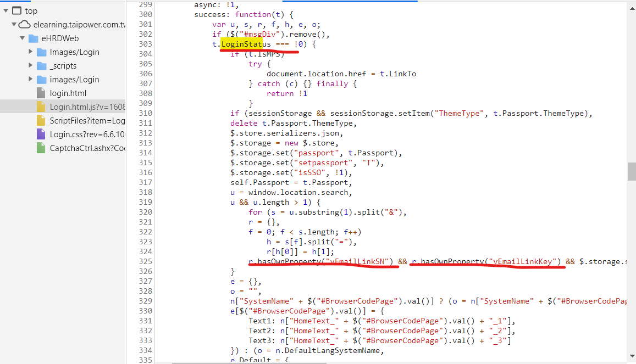Click "_3" string on line 333

click(497, 341)
